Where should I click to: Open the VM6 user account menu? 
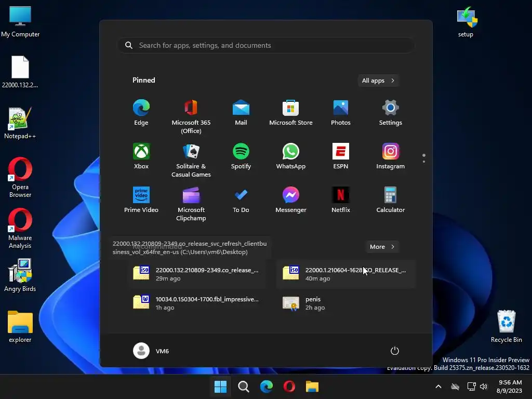click(151, 351)
